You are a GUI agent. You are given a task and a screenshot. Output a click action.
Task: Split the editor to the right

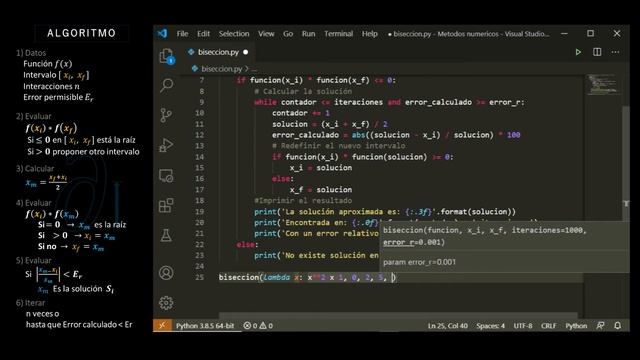pyautogui.click(x=597, y=52)
